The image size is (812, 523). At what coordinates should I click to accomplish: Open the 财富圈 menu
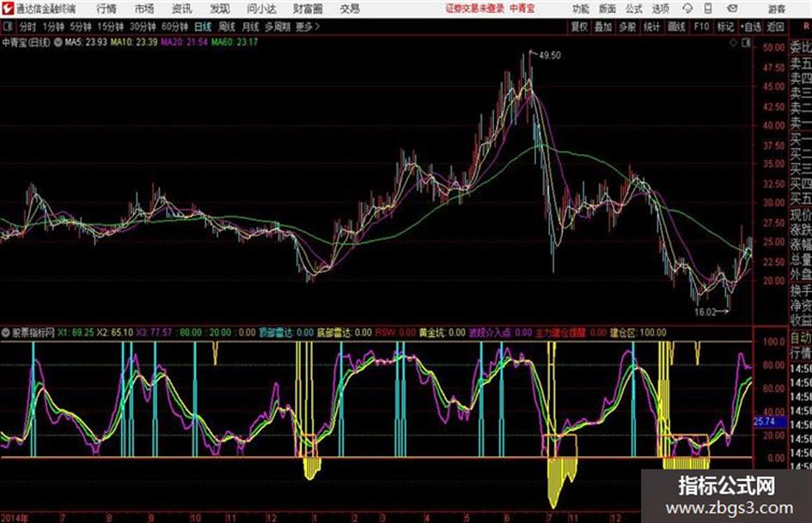[x=308, y=9]
